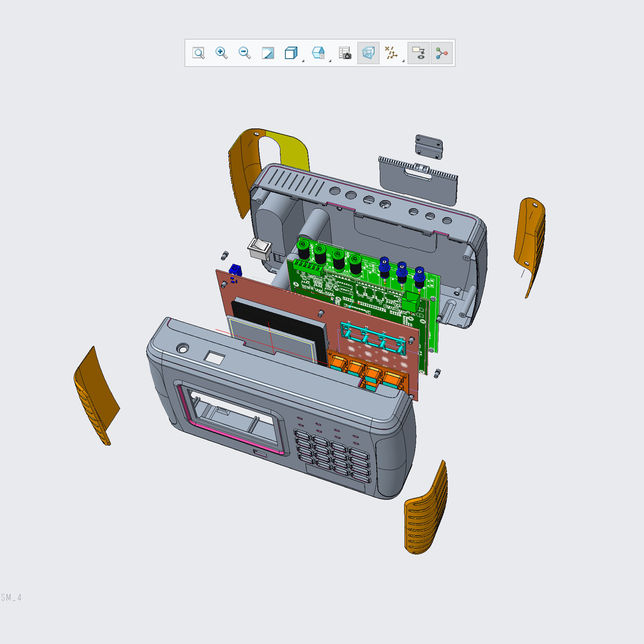This screenshot has height=644, width=644.
Task: Select the orange ribbed grip at the bottom
Action: tap(426, 510)
